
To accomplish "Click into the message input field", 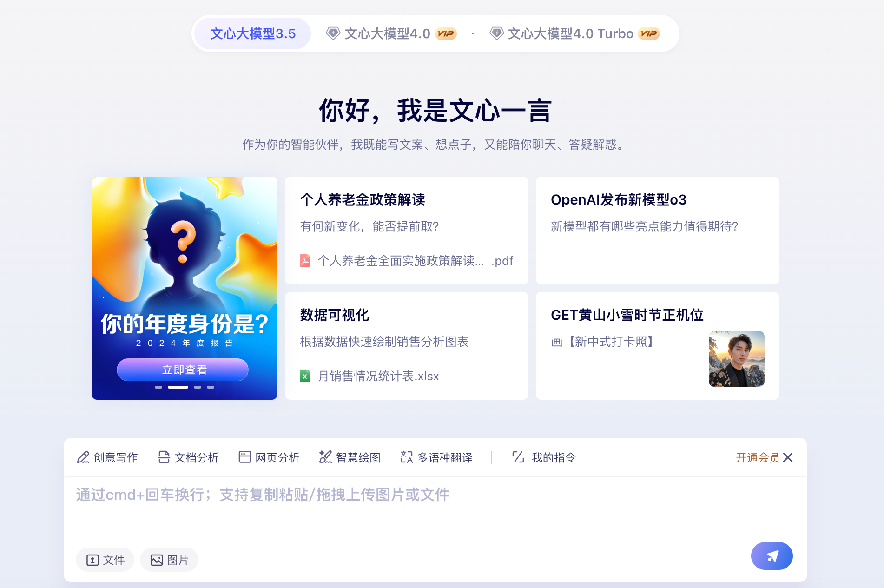I will click(x=435, y=509).
